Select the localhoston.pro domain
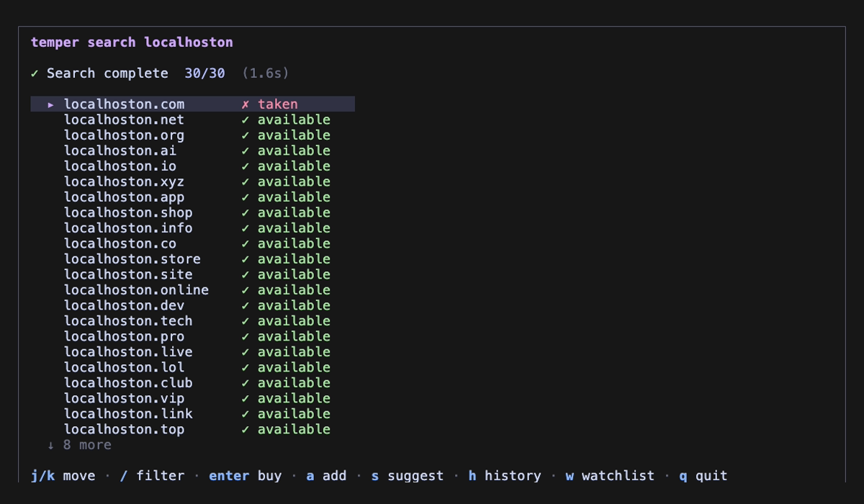 click(124, 336)
